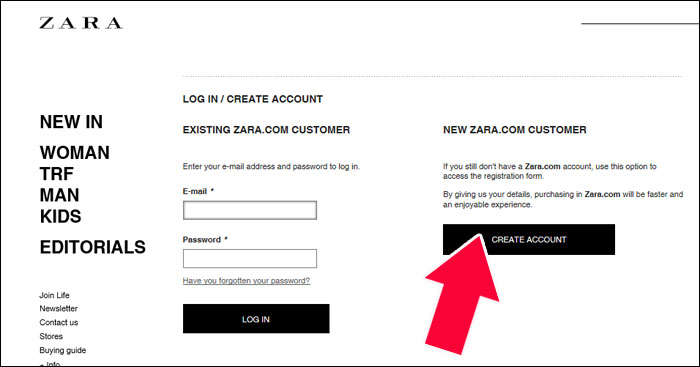700x367 pixels.
Task: Click the Join Life link
Action: pos(54,295)
